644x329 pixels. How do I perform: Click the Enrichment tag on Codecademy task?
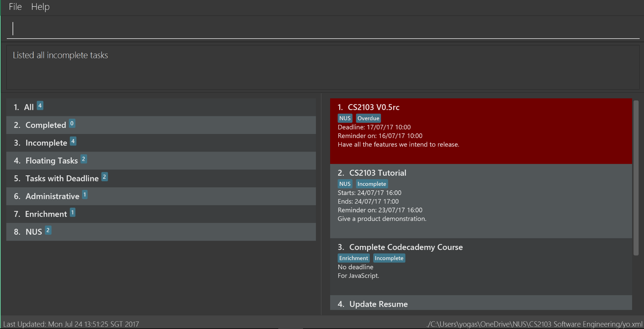[354, 258]
